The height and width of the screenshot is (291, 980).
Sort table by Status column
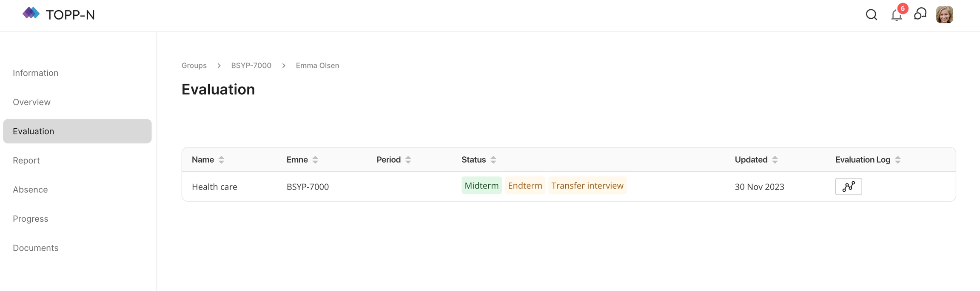pyautogui.click(x=493, y=160)
